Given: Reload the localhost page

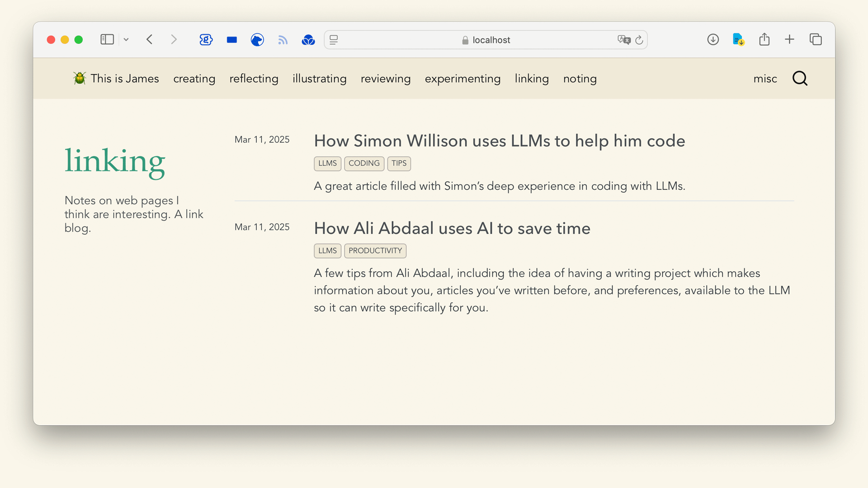Looking at the screenshot, I should pos(639,40).
